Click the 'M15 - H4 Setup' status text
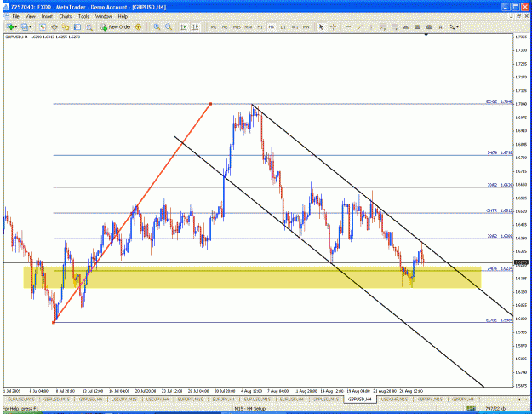This screenshot has height=414, width=532. [249, 409]
